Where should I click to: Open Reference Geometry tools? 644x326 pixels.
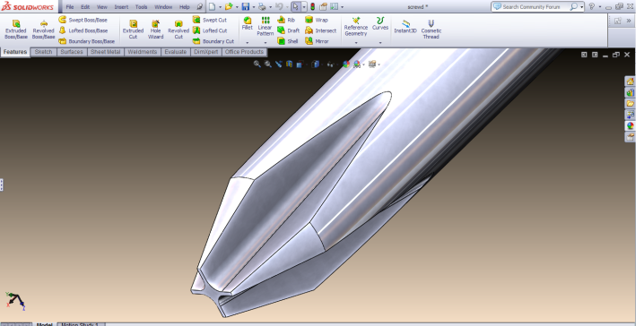[x=356, y=27]
